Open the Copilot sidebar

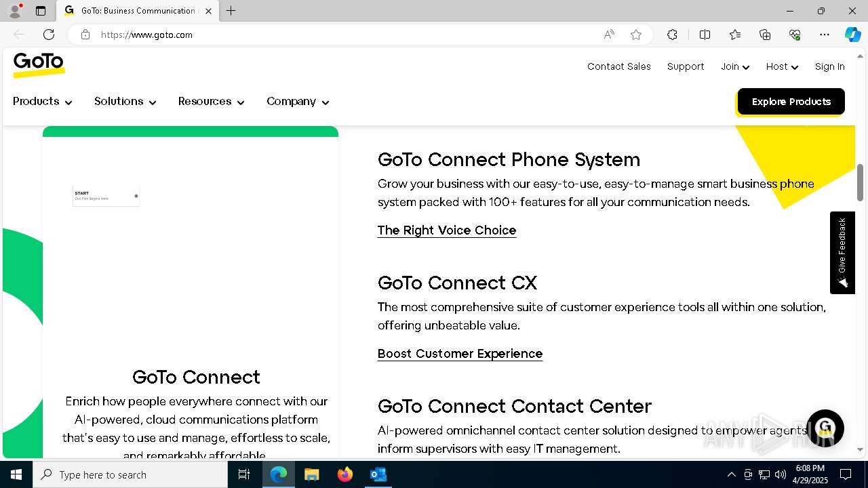pyautogui.click(x=853, y=35)
